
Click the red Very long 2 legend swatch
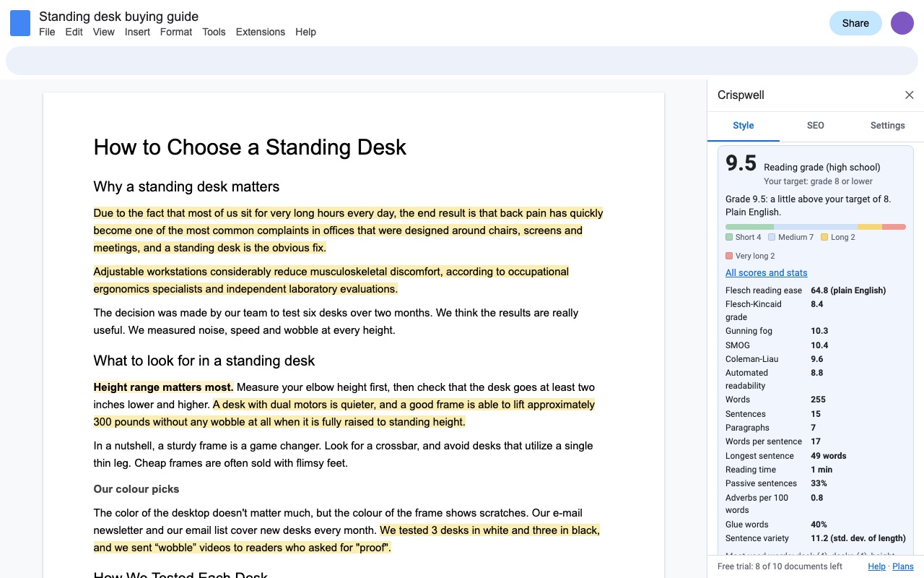[729, 256]
